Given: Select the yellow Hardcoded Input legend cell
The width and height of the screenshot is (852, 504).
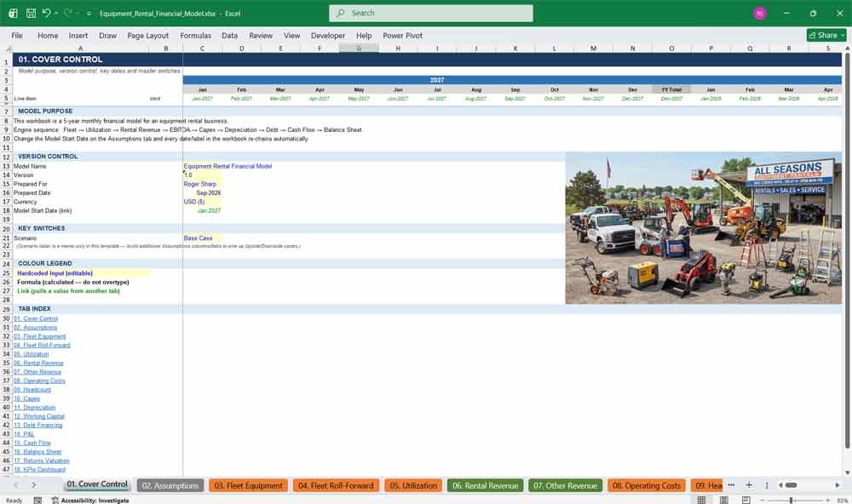Looking at the screenshot, I should (x=81, y=273).
